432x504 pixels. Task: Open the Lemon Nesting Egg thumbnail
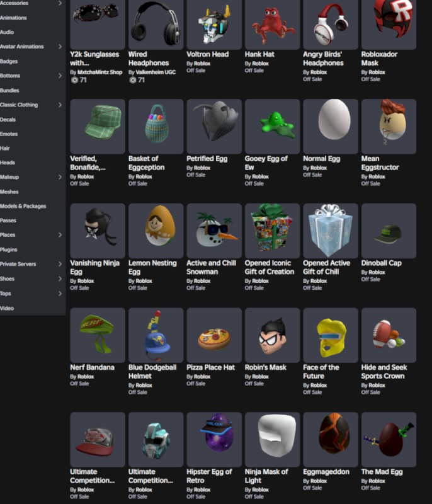[x=156, y=231]
